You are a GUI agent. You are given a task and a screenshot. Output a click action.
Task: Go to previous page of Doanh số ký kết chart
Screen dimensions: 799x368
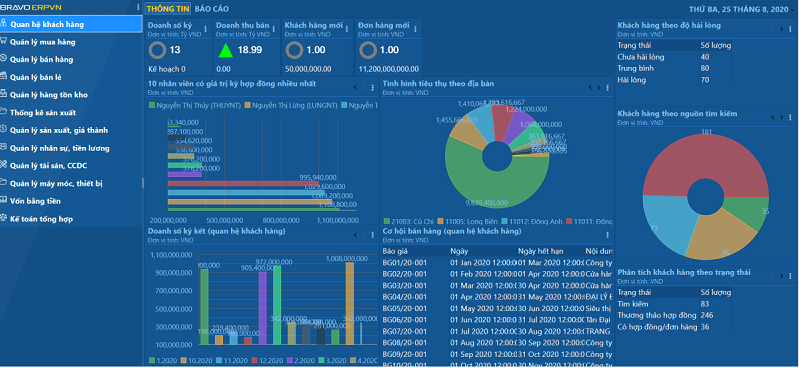coord(355,235)
